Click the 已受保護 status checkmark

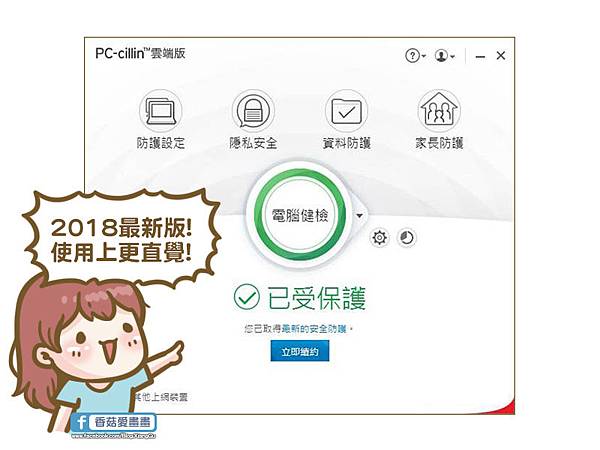(246, 297)
